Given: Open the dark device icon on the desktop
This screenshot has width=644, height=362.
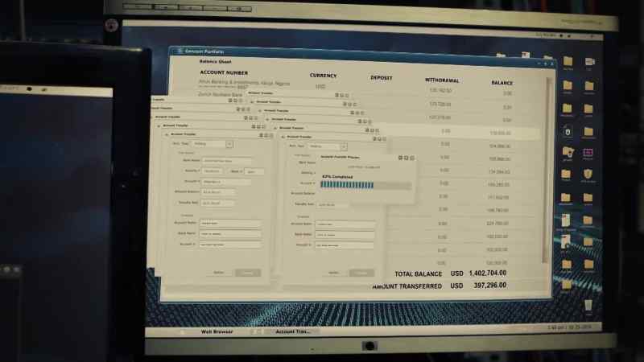Looking at the screenshot, I should [568, 132].
